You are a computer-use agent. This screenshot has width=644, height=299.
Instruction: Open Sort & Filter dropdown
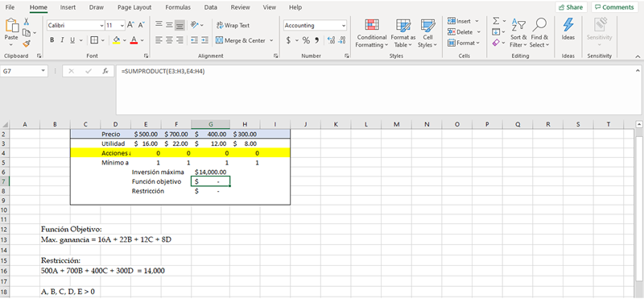pos(518,33)
